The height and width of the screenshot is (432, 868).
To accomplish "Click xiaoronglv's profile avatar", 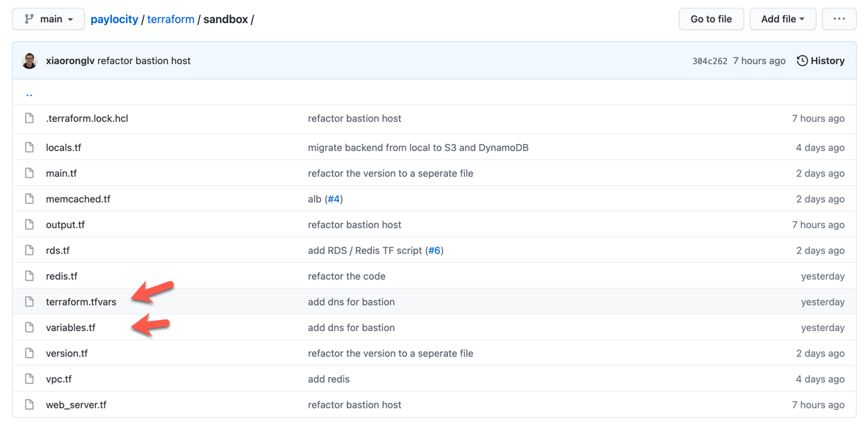I will [x=29, y=61].
